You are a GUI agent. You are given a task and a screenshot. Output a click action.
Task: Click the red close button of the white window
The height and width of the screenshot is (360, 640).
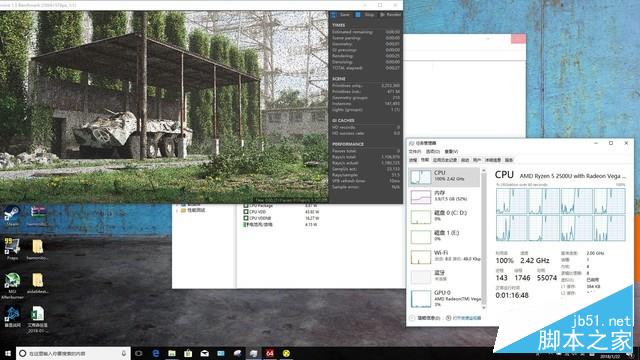pyautogui.click(x=518, y=39)
